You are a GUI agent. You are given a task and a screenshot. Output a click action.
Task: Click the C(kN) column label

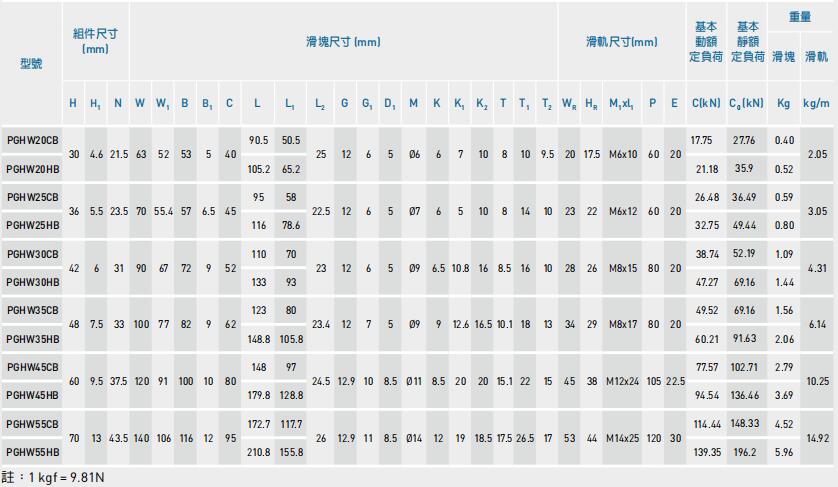click(706, 103)
